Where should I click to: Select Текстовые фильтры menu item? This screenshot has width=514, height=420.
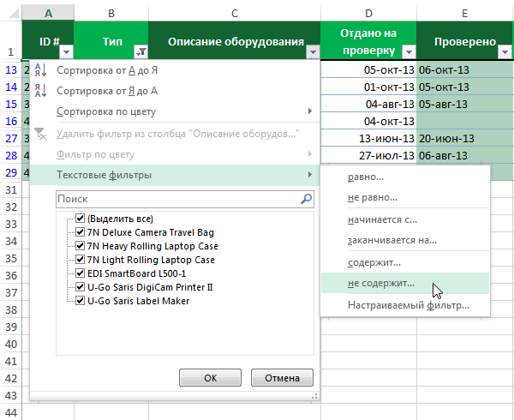(x=175, y=175)
